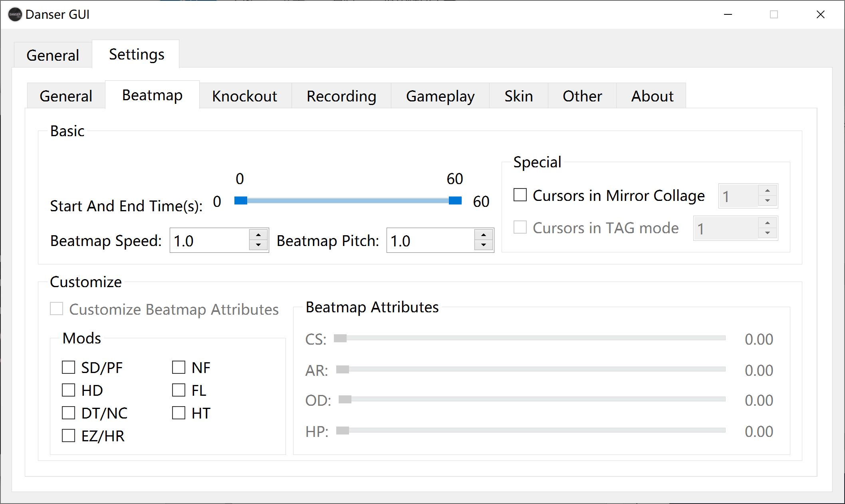845x504 pixels.
Task: Enable the NF mod
Action: point(179,367)
